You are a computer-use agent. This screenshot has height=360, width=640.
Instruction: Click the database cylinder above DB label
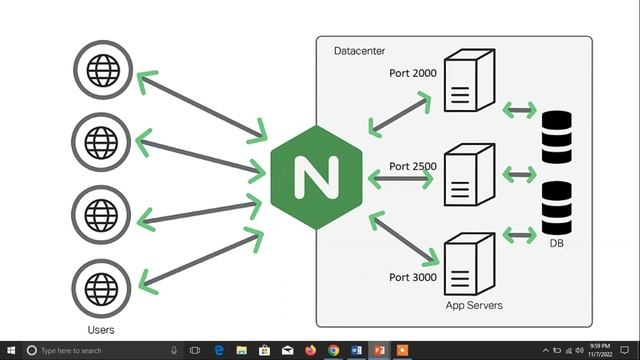(557, 208)
